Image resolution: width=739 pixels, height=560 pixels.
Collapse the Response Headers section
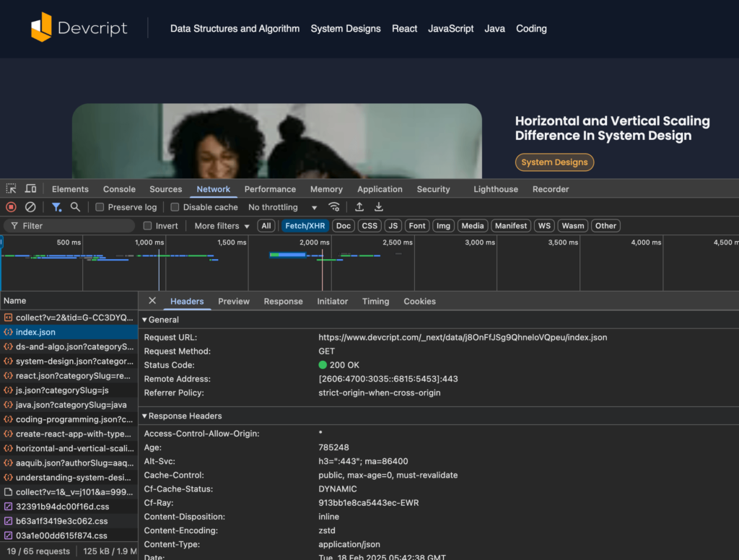144,416
